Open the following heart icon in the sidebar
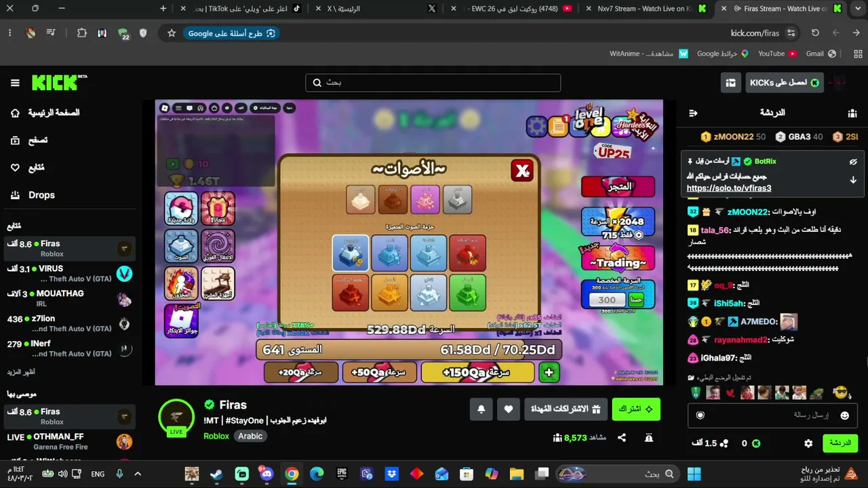868x488 pixels. pos(15,167)
